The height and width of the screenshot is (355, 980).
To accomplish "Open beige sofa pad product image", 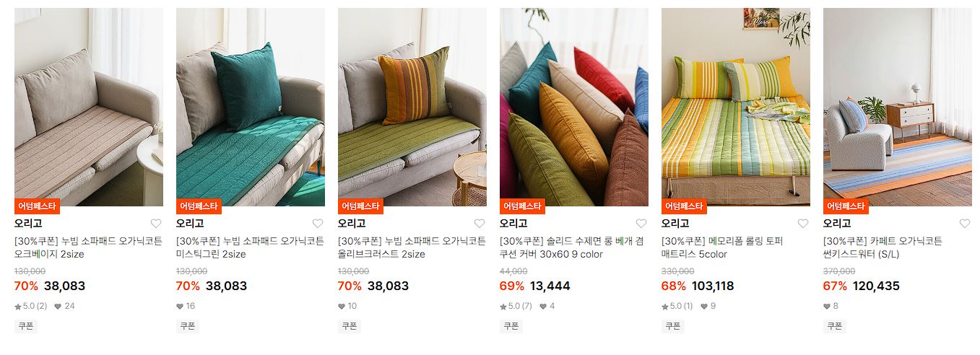I will point(89,107).
